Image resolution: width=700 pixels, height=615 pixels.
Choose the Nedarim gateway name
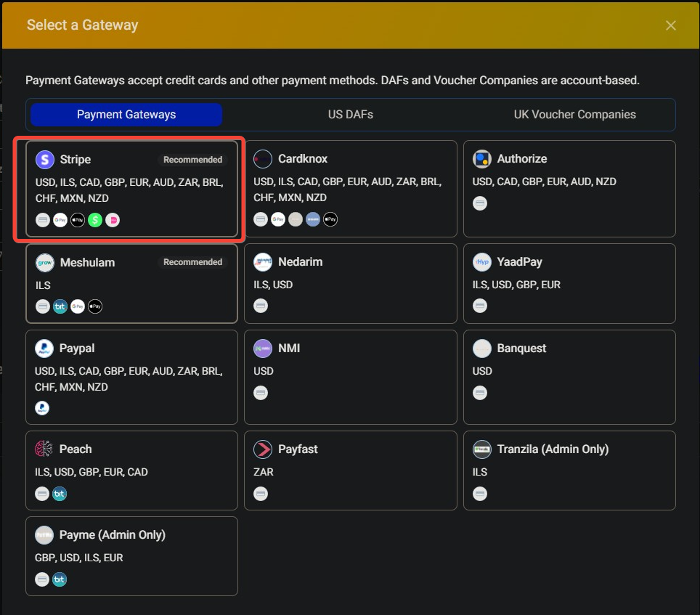click(x=301, y=262)
